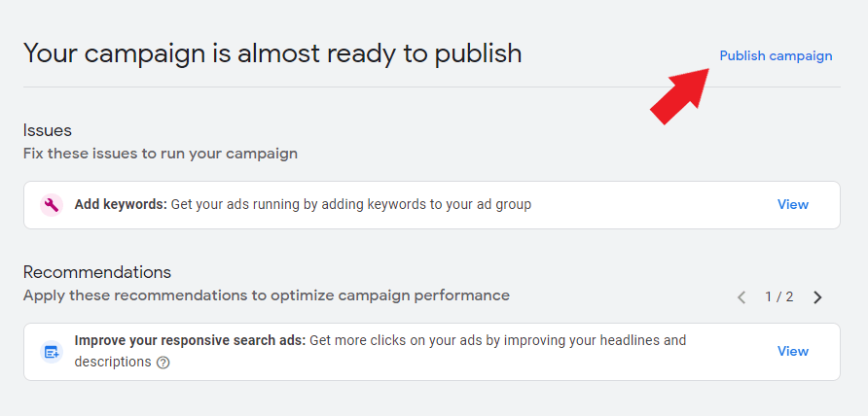
Task: Select the bold Add keywords label
Action: 121,205
